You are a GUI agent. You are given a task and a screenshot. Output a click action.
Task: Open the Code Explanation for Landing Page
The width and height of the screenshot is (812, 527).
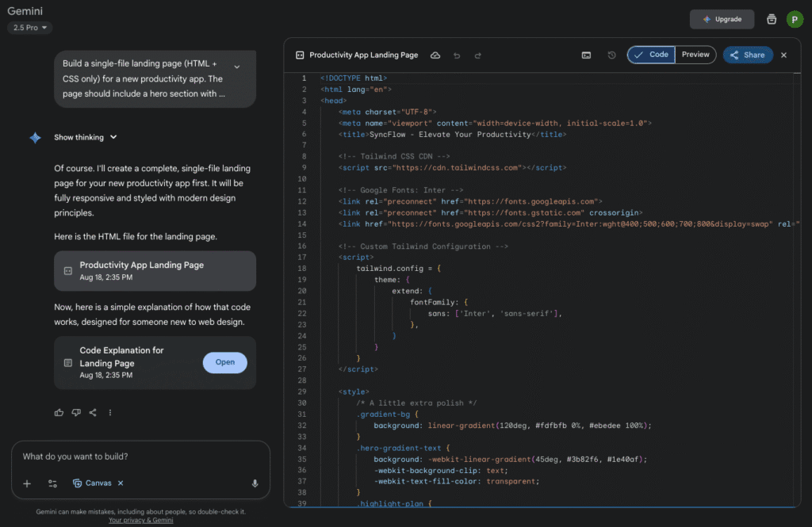(x=224, y=362)
